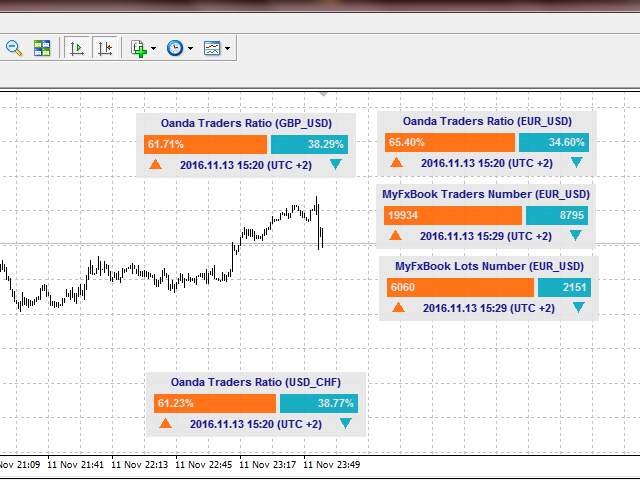Click MyFxBook Traders Number (EUR_USD) title
The image size is (640, 480).
(486, 194)
